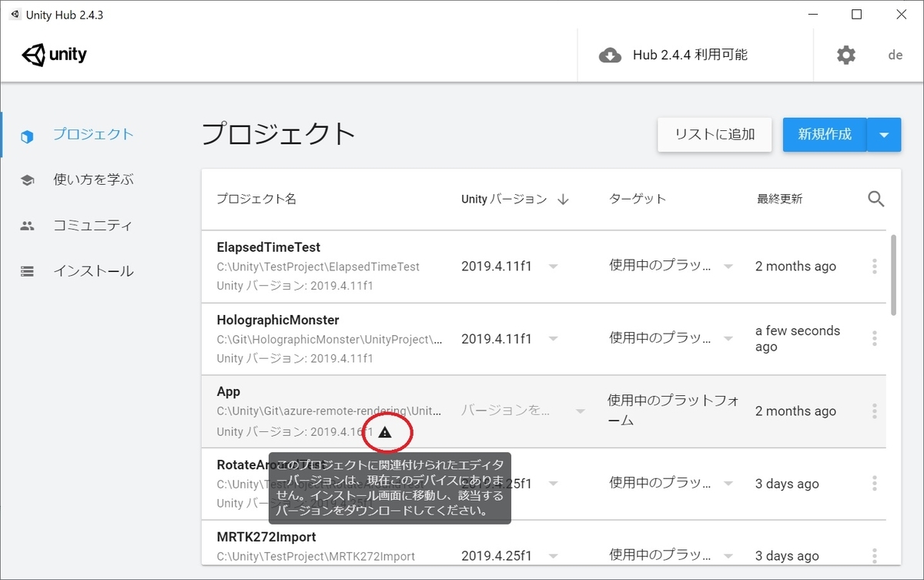This screenshot has width=924, height=580.
Task: Click the Unity logo in header
Action: 55,55
